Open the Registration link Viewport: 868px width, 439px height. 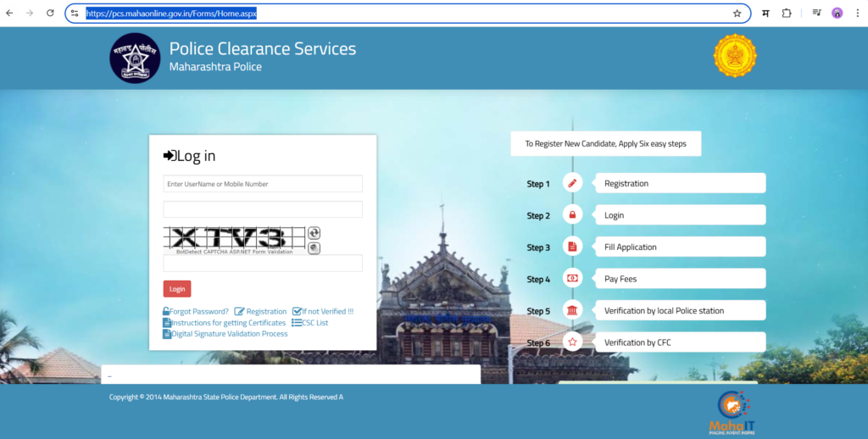265,312
